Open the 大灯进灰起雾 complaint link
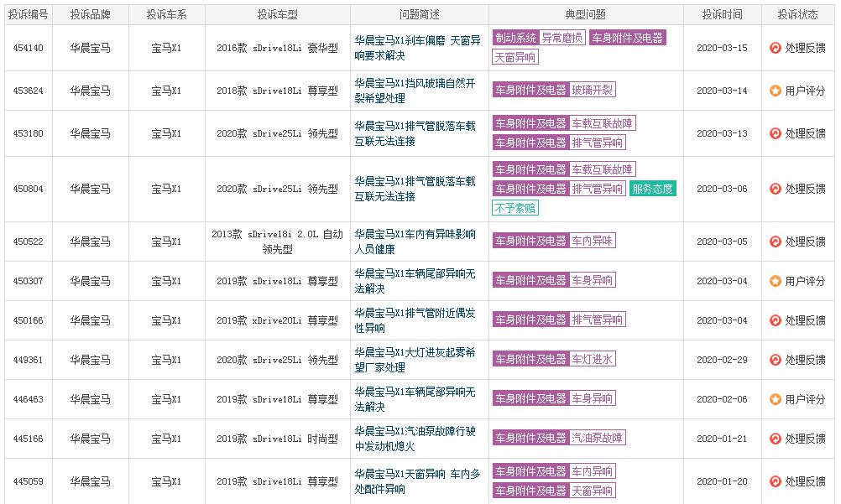Screen dimensions: 841x504 (x=415, y=360)
